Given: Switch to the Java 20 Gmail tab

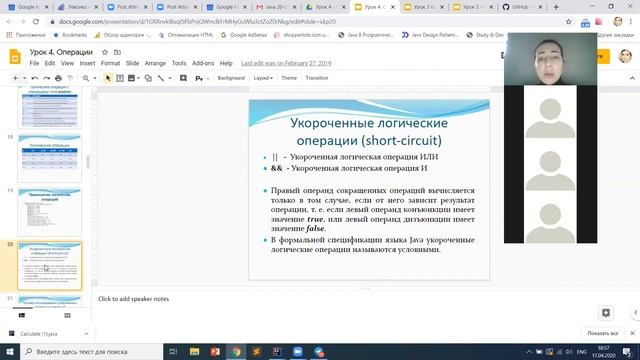Looking at the screenshot, I should (276, 7).
